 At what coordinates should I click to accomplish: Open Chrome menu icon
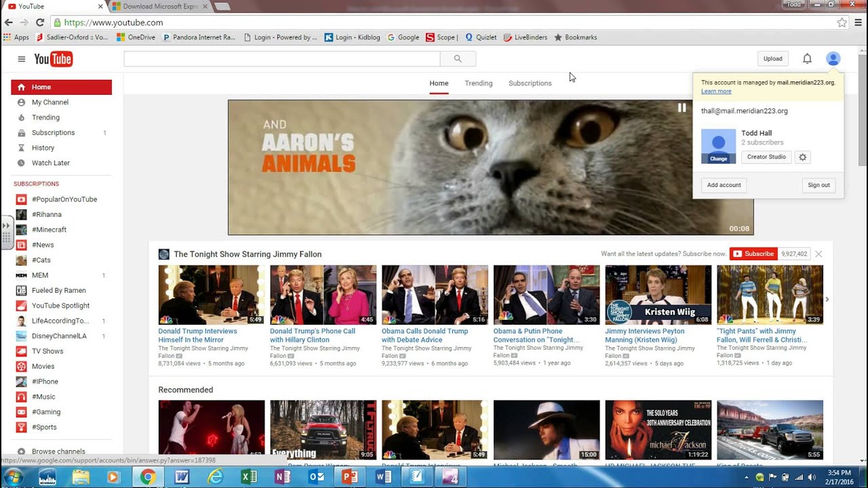click(859, 22)
